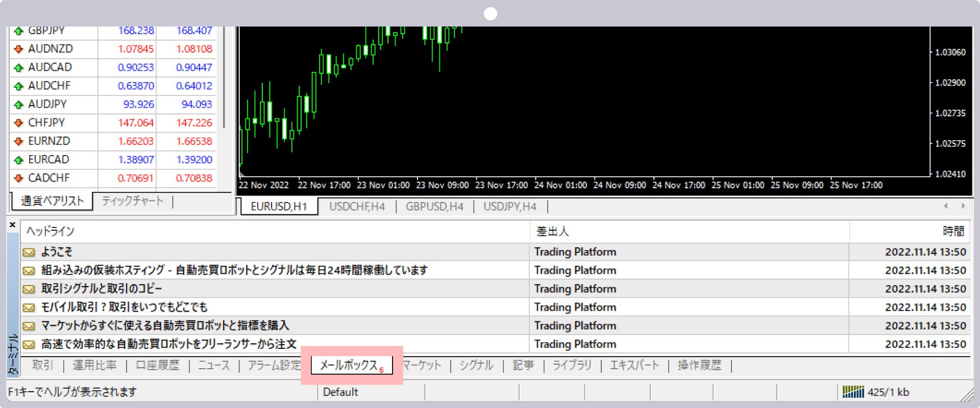
Task: Switch to the GBPUSD,H4 chart tab
Action: click(x=434, y=207)
